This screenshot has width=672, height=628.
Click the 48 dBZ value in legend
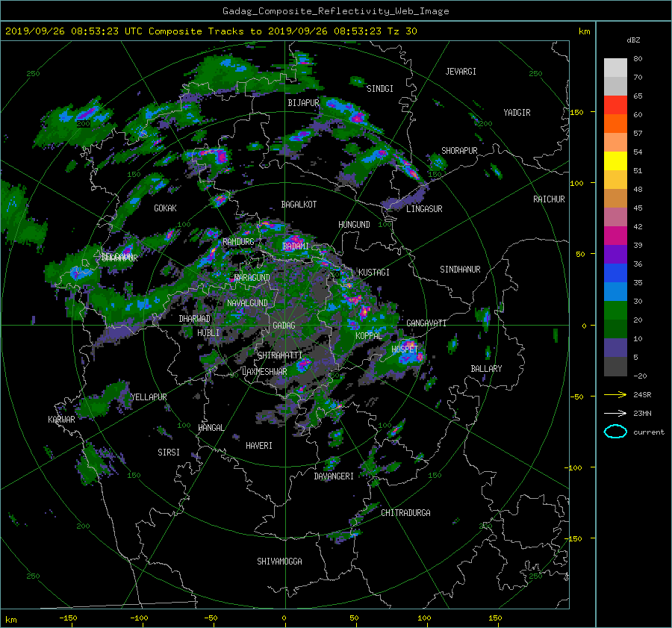(638, 190)
